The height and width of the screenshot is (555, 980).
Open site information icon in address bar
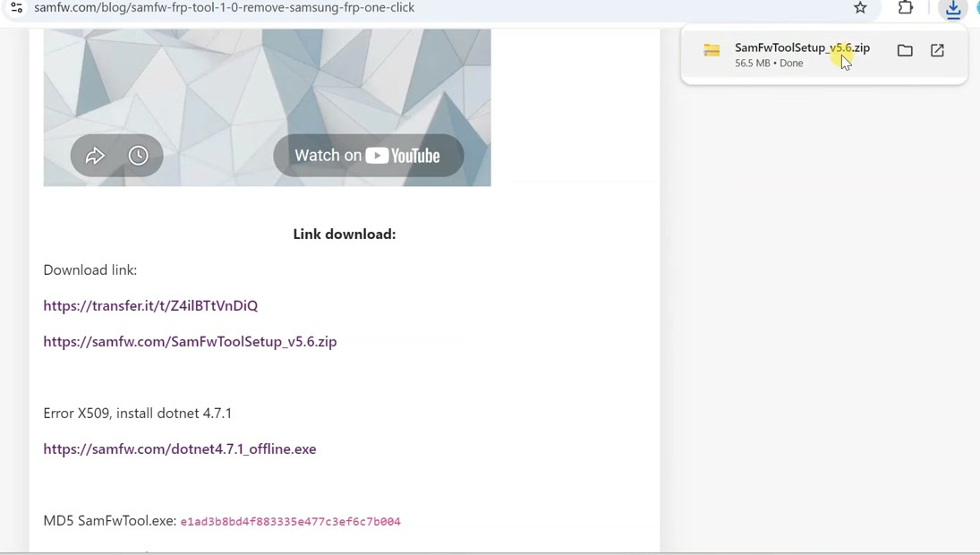[x=17, y=8]
